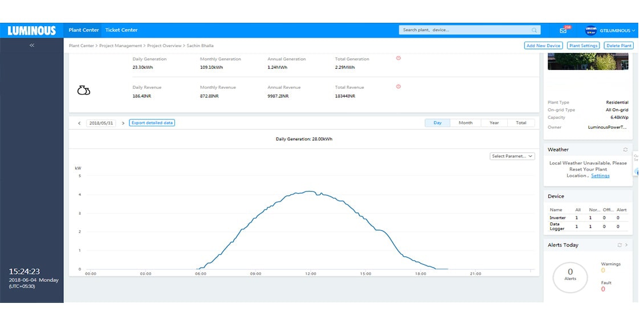Refresh the Weather panel
The image size is (644, 320).
(625, 150)
